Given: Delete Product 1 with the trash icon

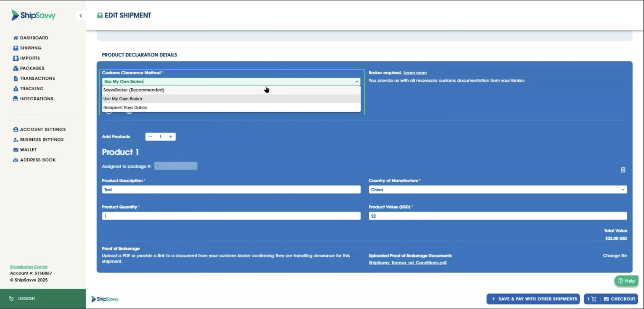Looking at the screenshot, I should [x=623, y=170].
